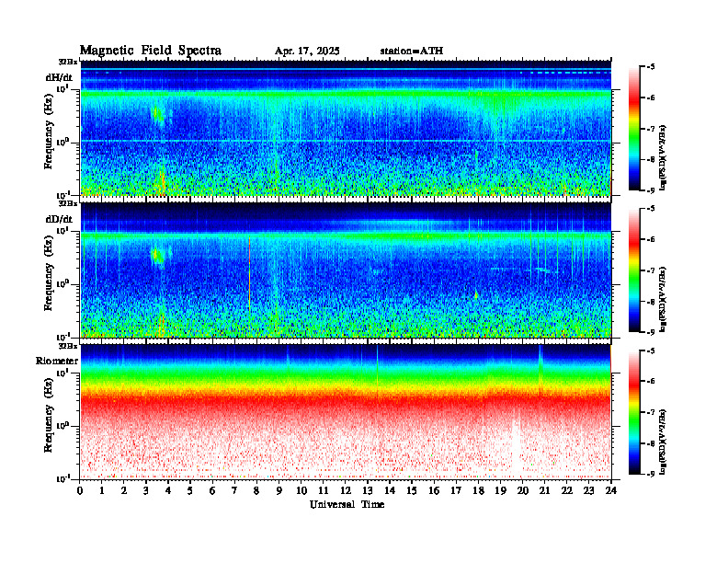Click the hour "12" tick label
The height and width of the screenshot is (563, 728).
click(x=346, y=490)
